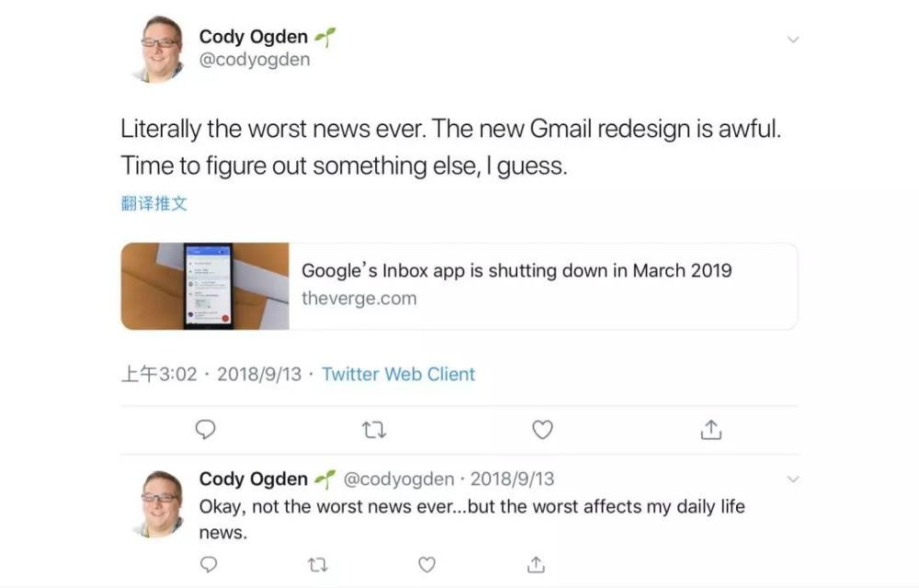
Task: Like the follow-up reply tweet
Action: pyautogui.click(x=426, y=564)
